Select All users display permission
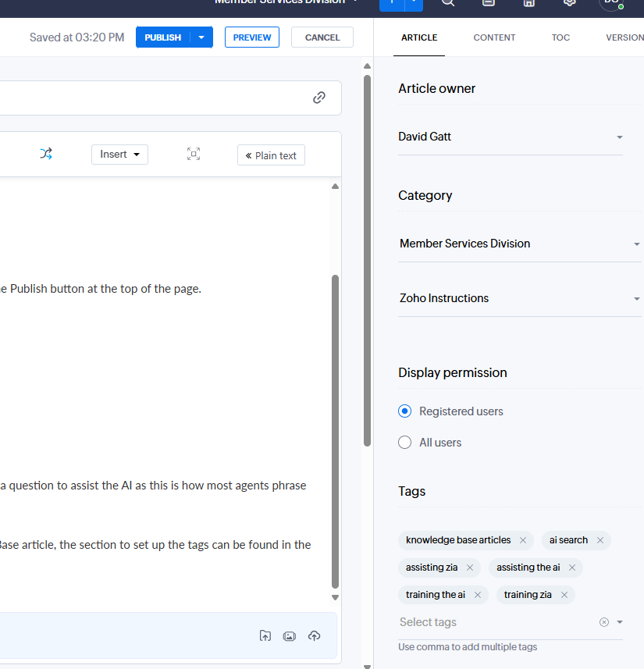The image size is (644, 669). (404, 443)
